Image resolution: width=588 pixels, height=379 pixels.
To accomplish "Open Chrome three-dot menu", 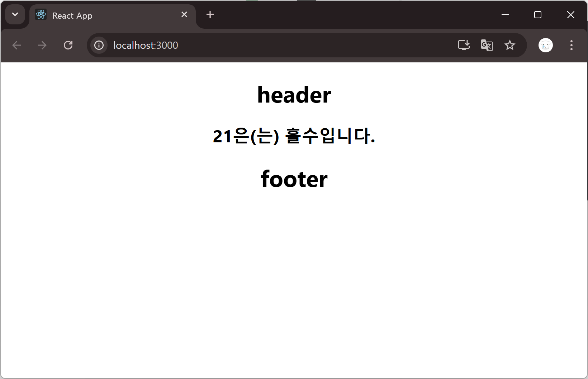I will coord(572,45).
